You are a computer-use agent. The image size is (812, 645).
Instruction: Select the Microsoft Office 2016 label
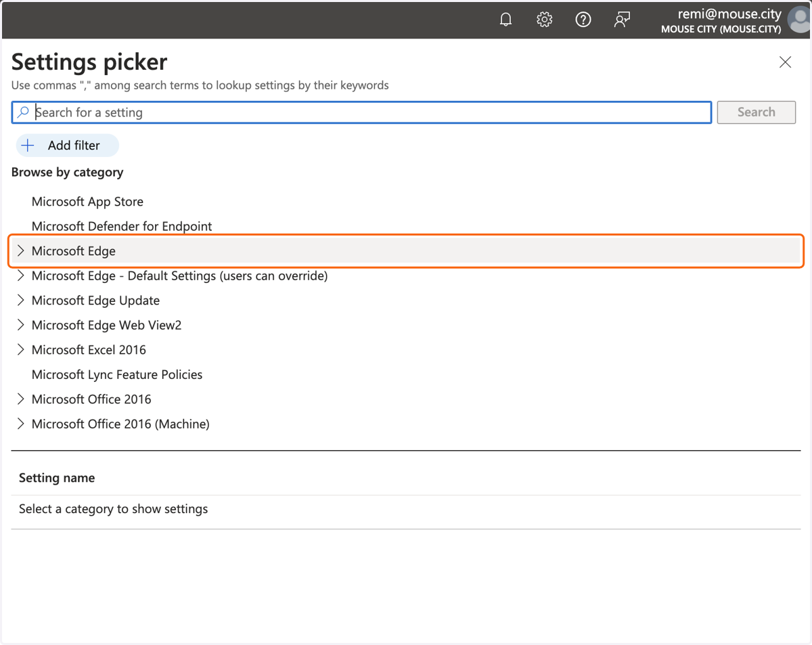tap(91, 399)
